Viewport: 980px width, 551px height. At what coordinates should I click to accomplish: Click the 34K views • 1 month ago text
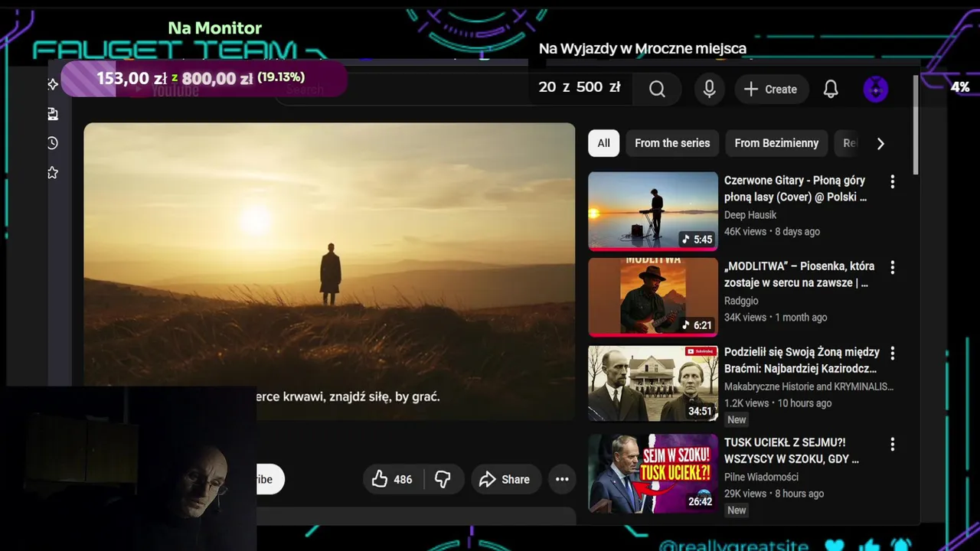[x=776, y=318]
